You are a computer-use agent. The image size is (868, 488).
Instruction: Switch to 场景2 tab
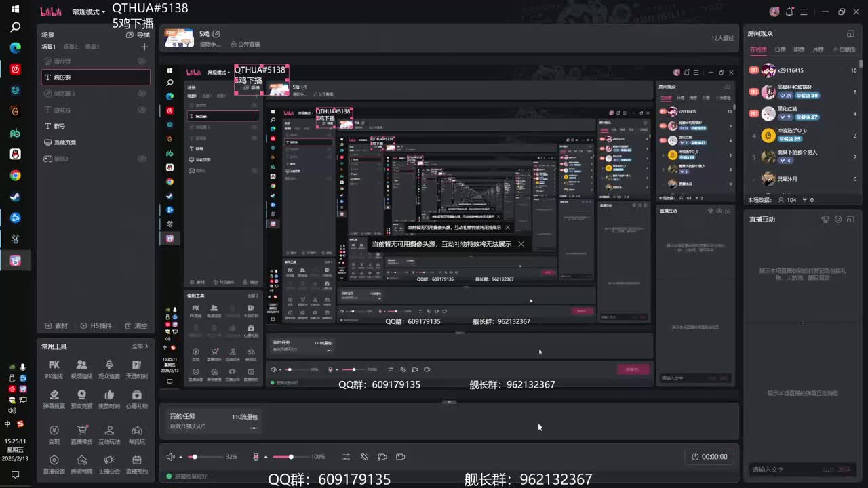point(71,47)
